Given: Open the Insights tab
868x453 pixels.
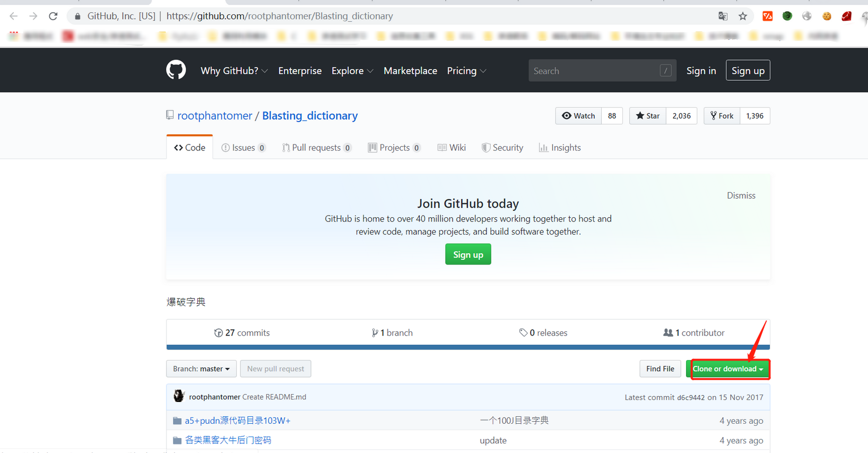Looking at the screenshot, I should pos(560,148).
